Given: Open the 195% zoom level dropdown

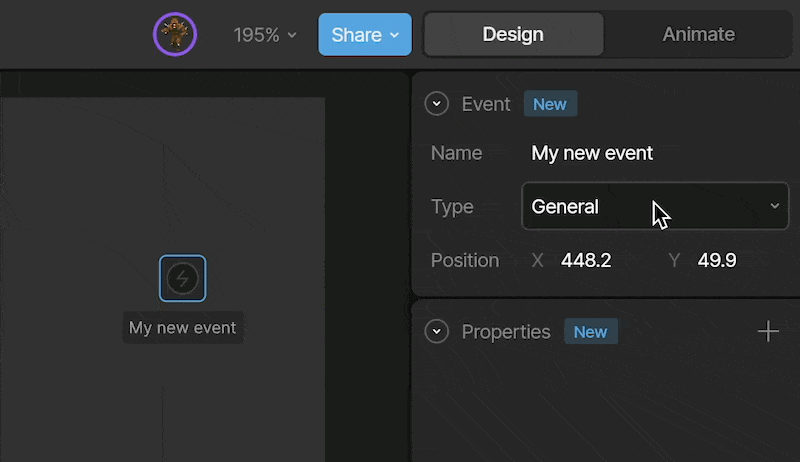Looking at the screenshot, I should [x=265, y=35].
